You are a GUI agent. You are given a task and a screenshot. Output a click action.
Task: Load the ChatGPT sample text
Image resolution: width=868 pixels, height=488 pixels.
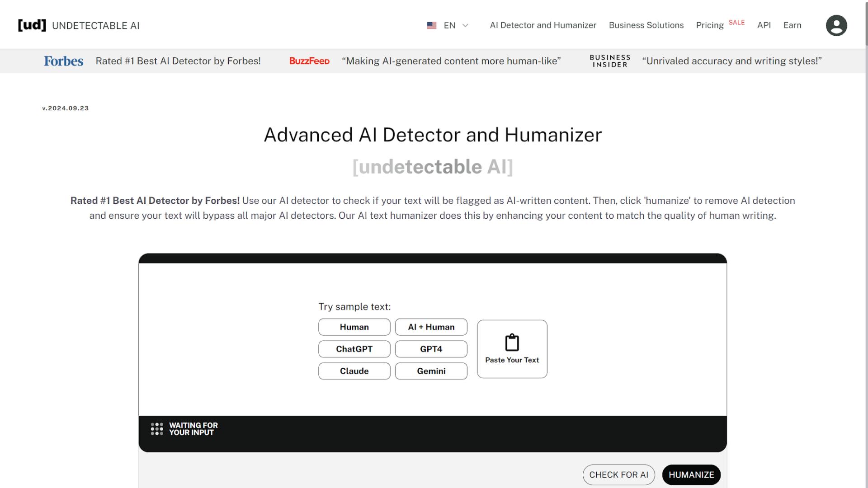tap(354, 349)
